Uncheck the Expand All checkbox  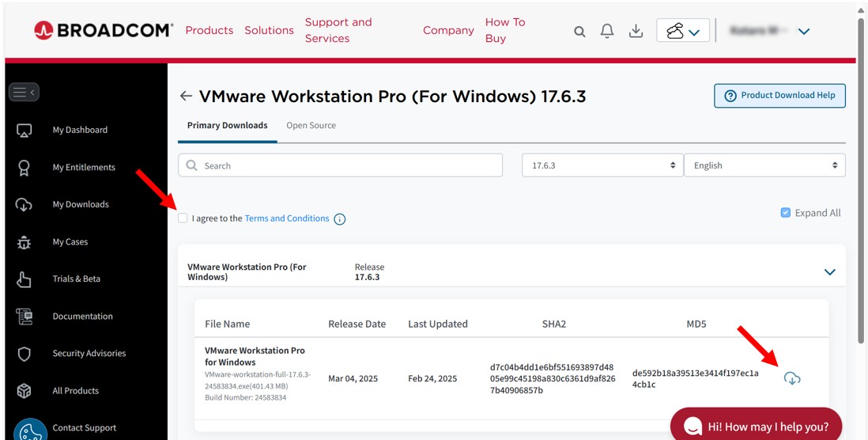click(786, 213)
